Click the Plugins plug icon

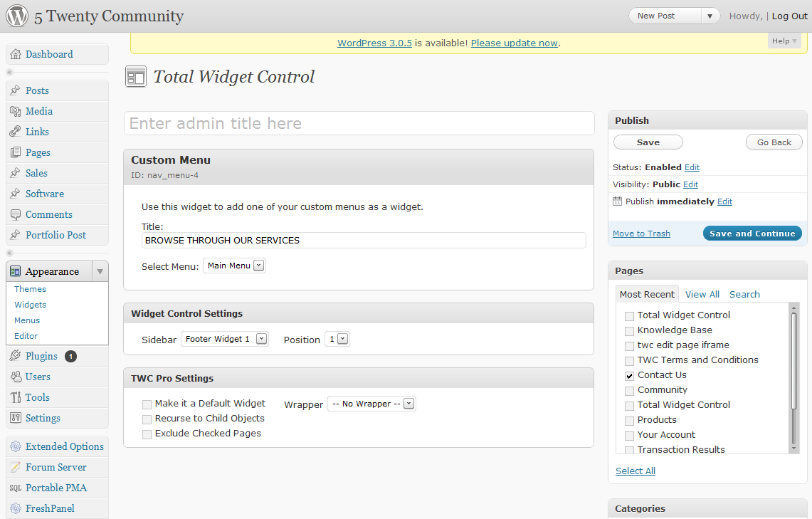(x=16, y=356)
